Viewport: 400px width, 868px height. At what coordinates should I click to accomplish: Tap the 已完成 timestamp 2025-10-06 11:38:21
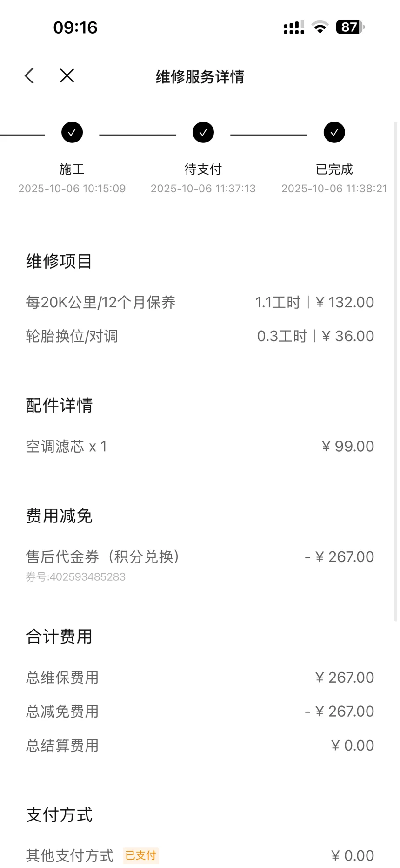click(334, 189)
